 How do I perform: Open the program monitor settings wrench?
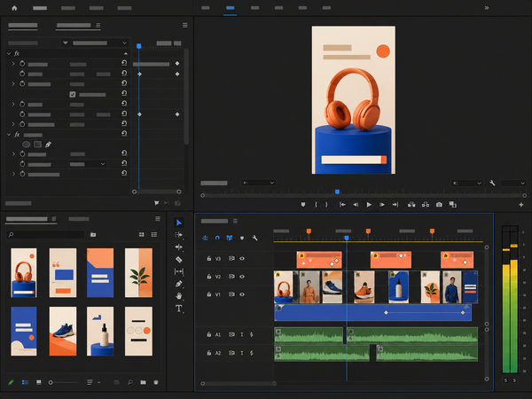492,183
